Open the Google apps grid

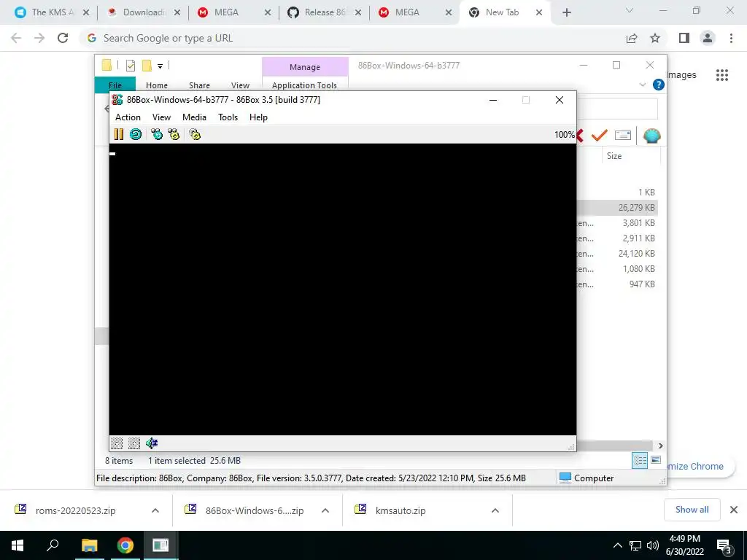(x=722, y=75)
